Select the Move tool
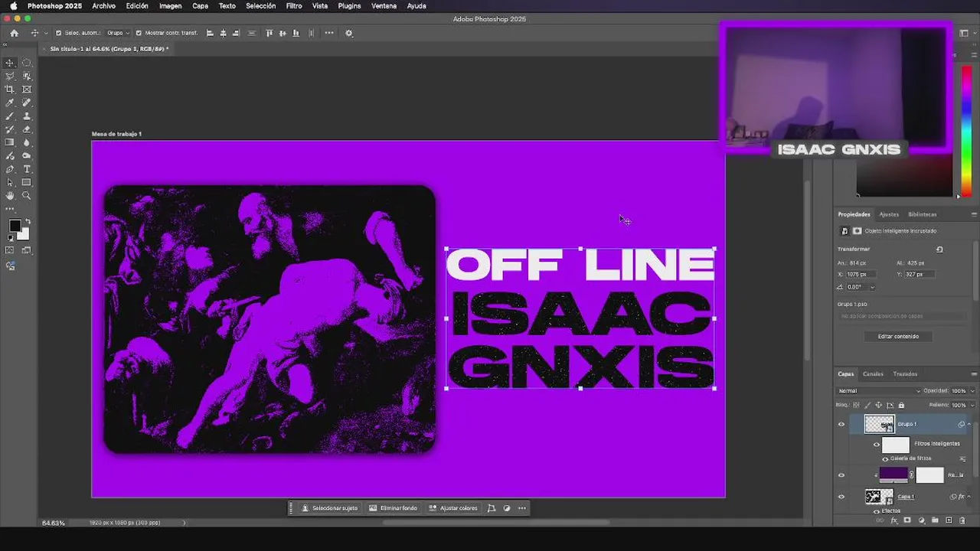 [9, 63]
